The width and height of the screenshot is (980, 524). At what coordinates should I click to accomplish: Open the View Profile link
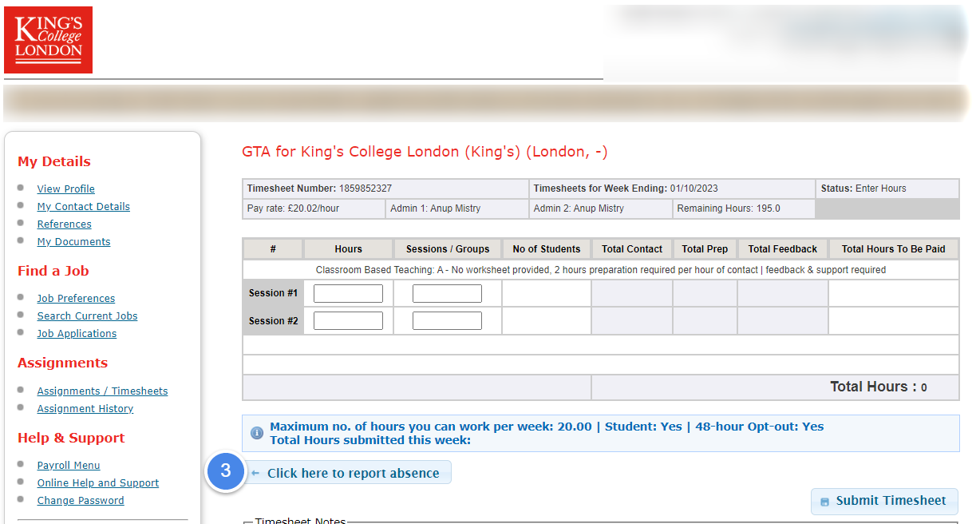click(x=65, y=189)
